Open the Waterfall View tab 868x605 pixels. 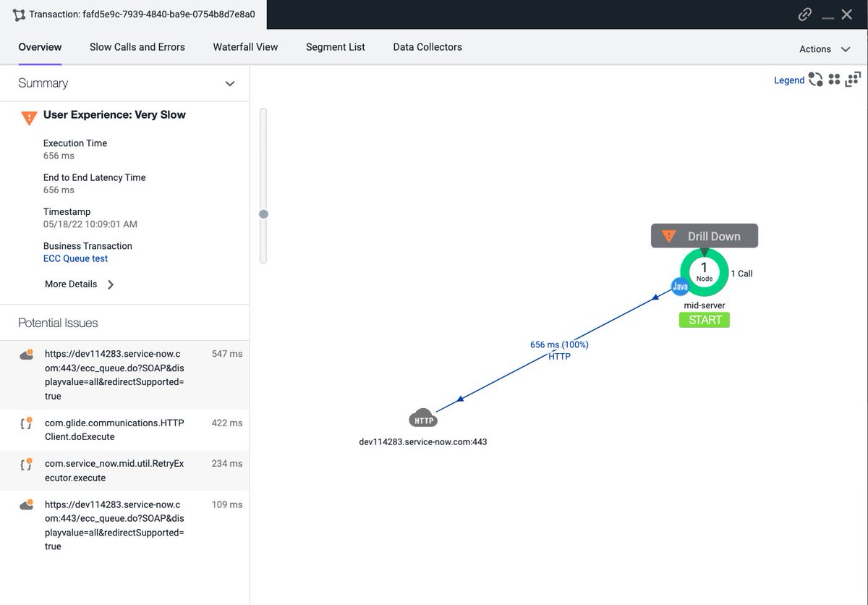[x=245, y=47]
